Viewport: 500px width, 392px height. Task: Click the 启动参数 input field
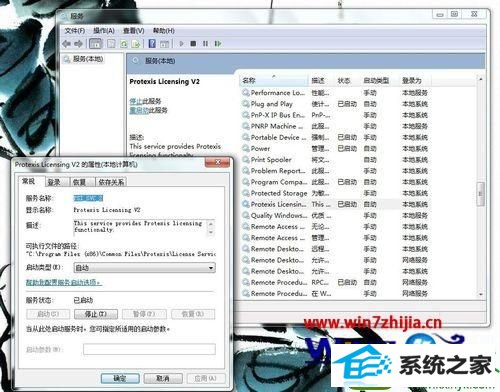[149, 349]
